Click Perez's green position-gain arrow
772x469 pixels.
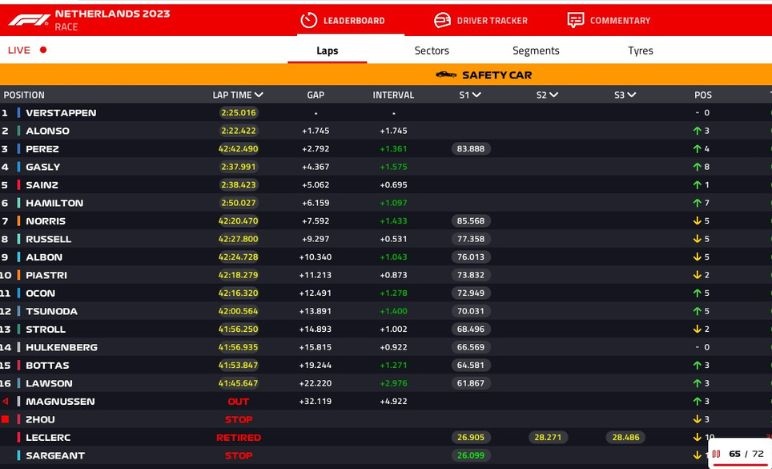coord(695,149)
